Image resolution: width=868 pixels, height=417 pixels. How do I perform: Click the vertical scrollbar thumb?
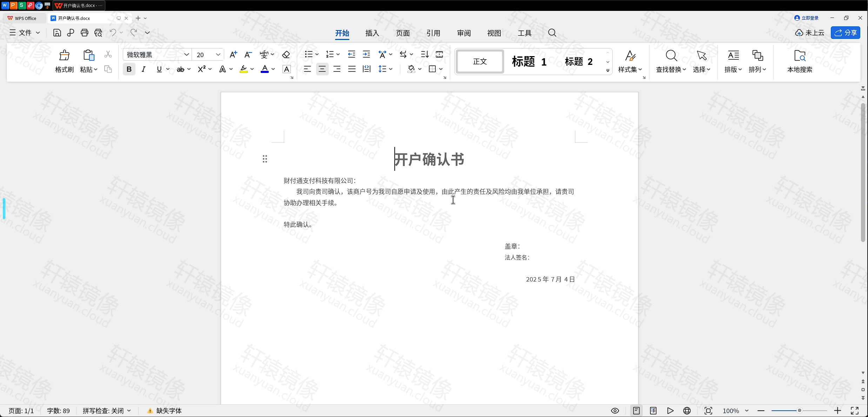[863, 173]
